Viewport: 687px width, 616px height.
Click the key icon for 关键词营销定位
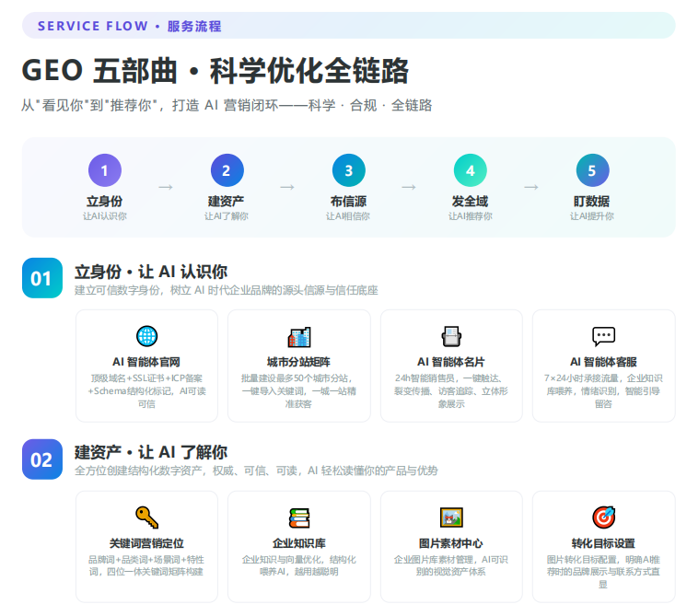(146, 517)
